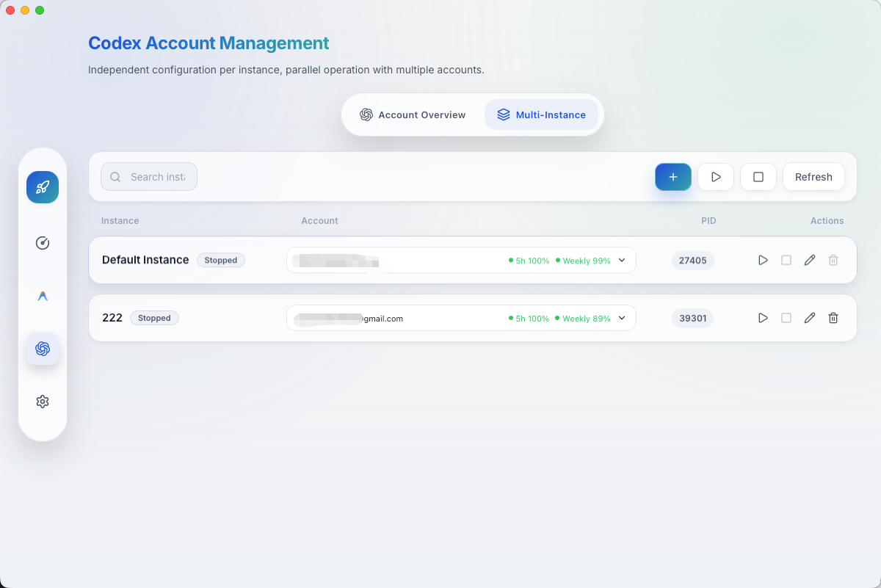Expand Default Instance account dropdown chevron
The width and height of the screenshot is (881, 588).
tap(622, 260)
